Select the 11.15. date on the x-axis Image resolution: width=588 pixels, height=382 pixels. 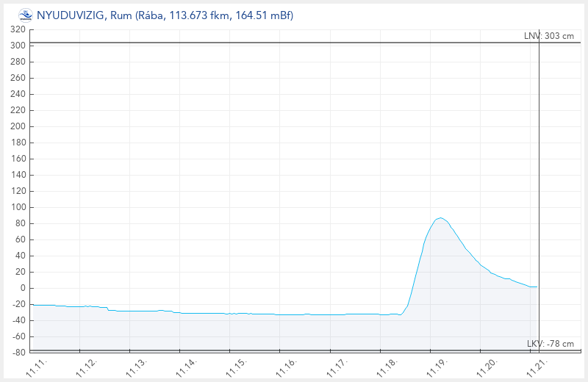tap(236, 369)
